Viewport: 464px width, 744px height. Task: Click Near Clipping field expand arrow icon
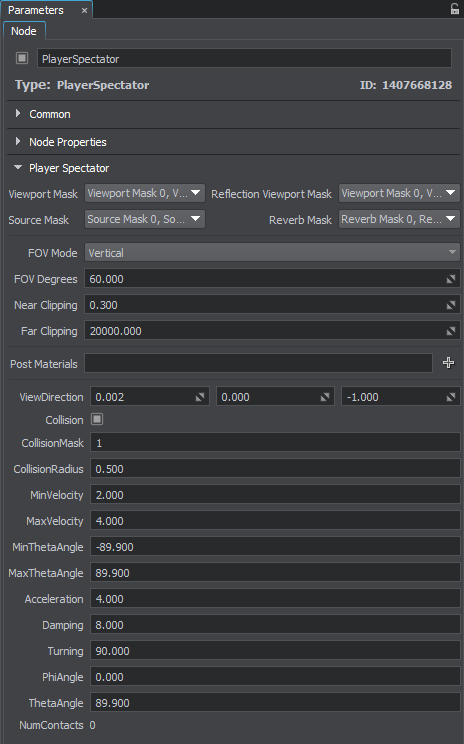451,305
